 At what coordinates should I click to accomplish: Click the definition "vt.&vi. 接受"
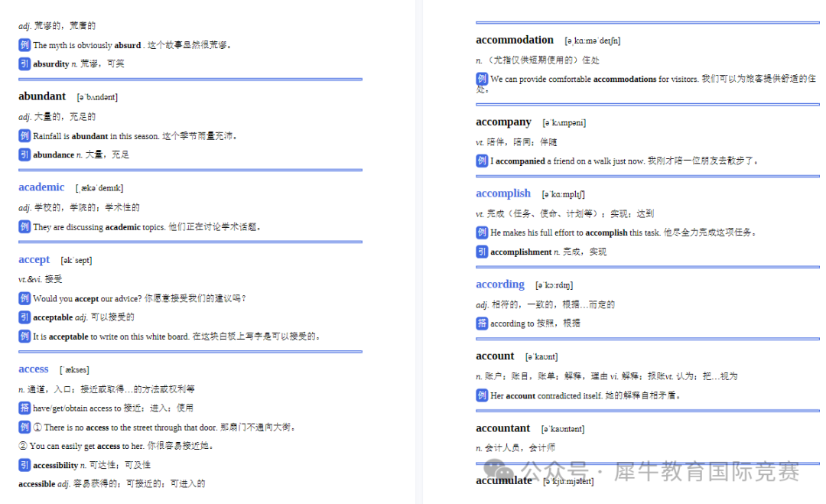(40, 279)
